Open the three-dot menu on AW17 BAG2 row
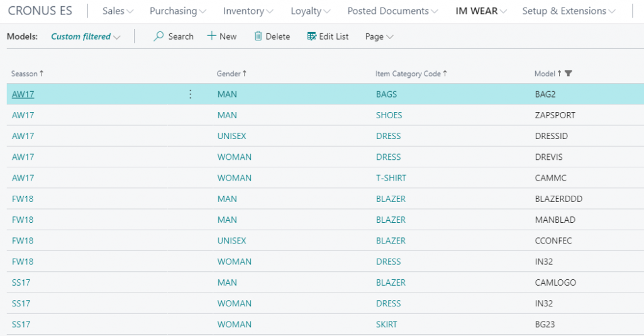The image size is (644, 336). (x=190, y=94)
